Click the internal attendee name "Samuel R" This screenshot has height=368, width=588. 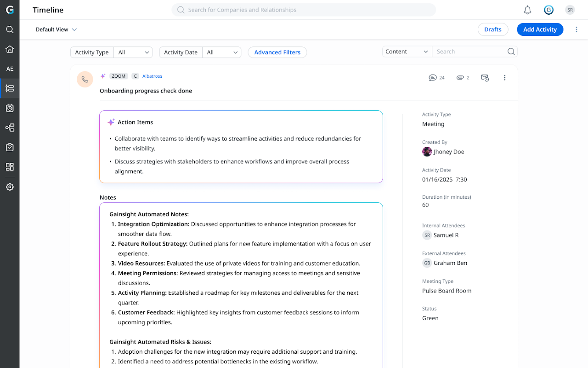446,236
